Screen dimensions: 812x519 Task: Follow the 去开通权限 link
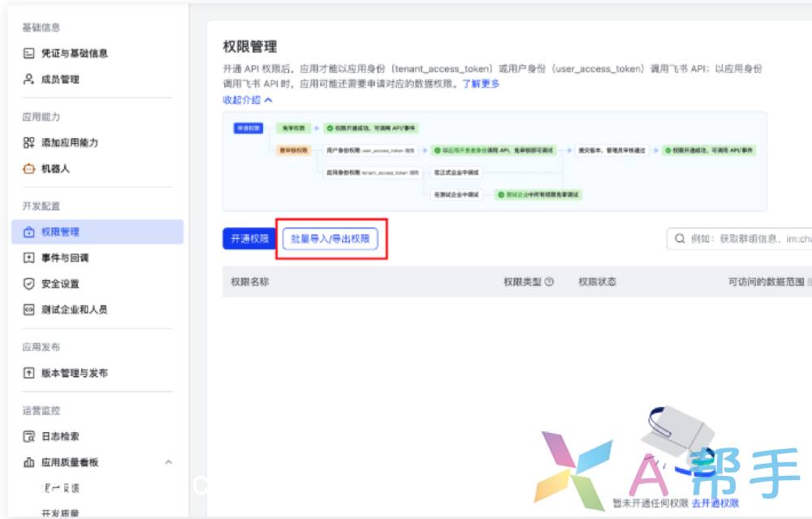click(x=715, y=504)
